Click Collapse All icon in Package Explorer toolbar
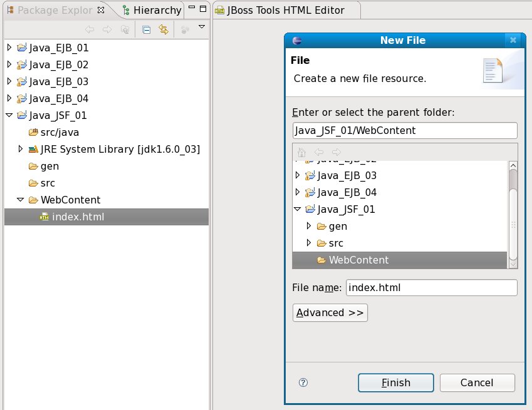The width and height of the screenshot is (532, 410). click(x=147, y=29)
